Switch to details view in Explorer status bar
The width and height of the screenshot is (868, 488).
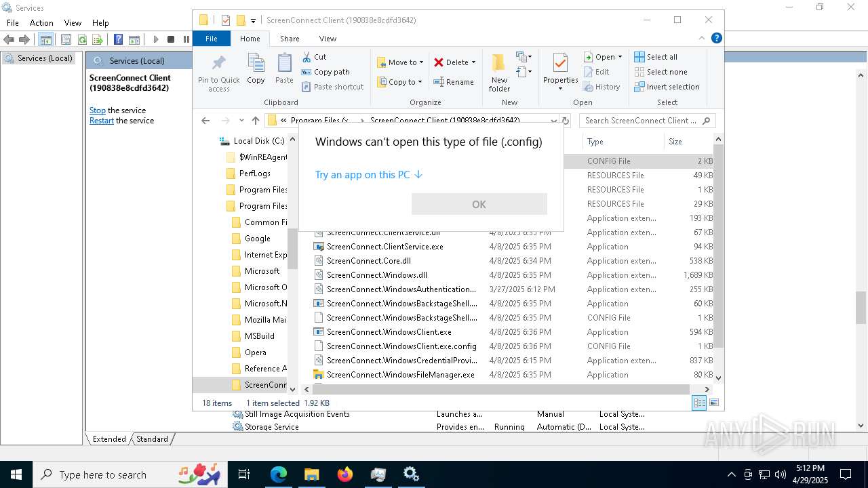point(699,403)
